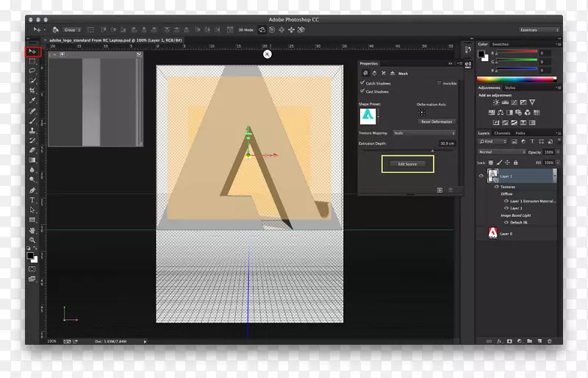Image resolution: width=588 pixels, height=378 pixels.
Task: Select the Hand tool
Action: coord(32,230)
